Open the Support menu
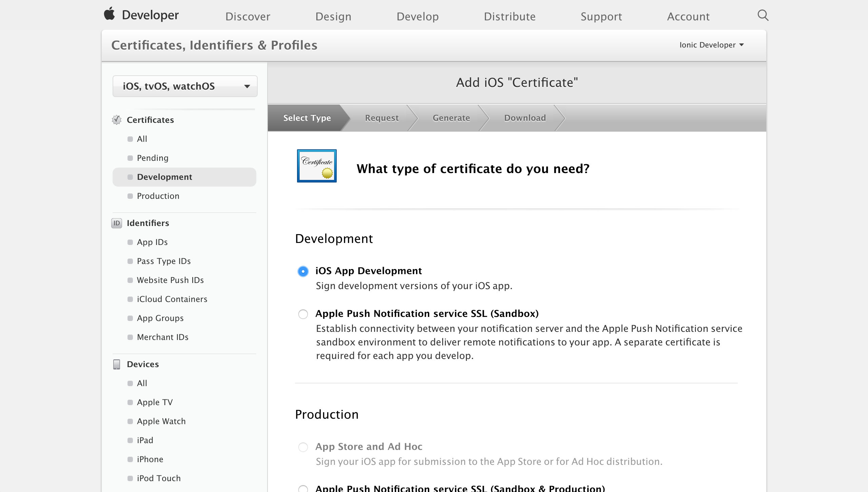Image resolution: width=868 pixels, height=492 pixels. pos(601,16)
